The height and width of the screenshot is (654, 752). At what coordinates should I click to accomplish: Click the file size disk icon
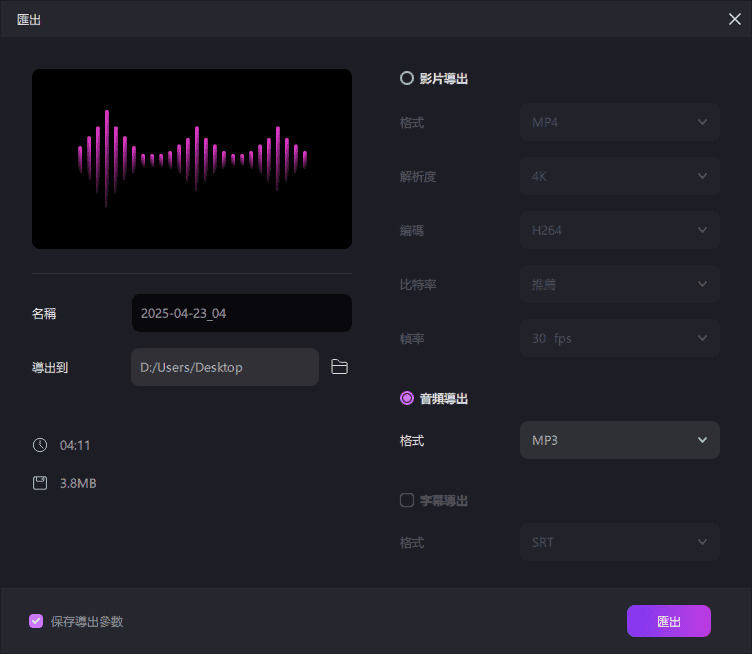[40, 483]
